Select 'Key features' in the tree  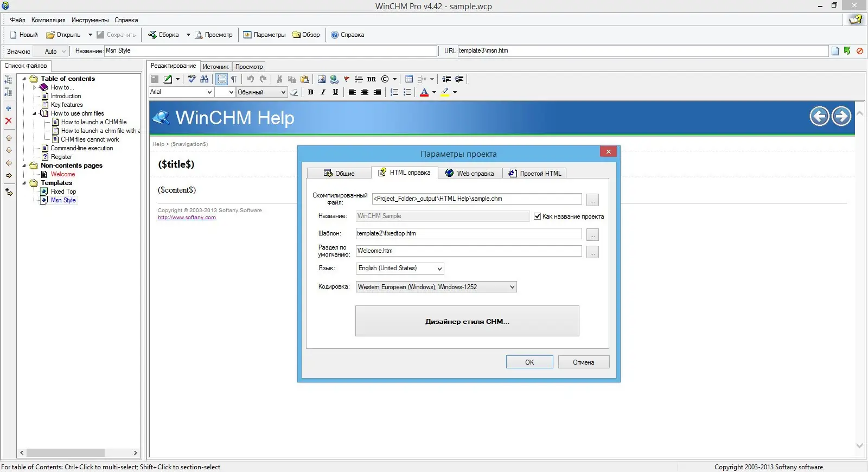coord(67,105)
